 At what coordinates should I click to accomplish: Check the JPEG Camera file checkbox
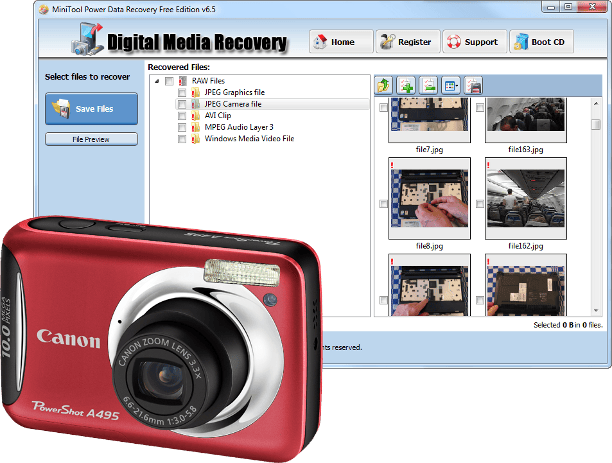(182, 104)
